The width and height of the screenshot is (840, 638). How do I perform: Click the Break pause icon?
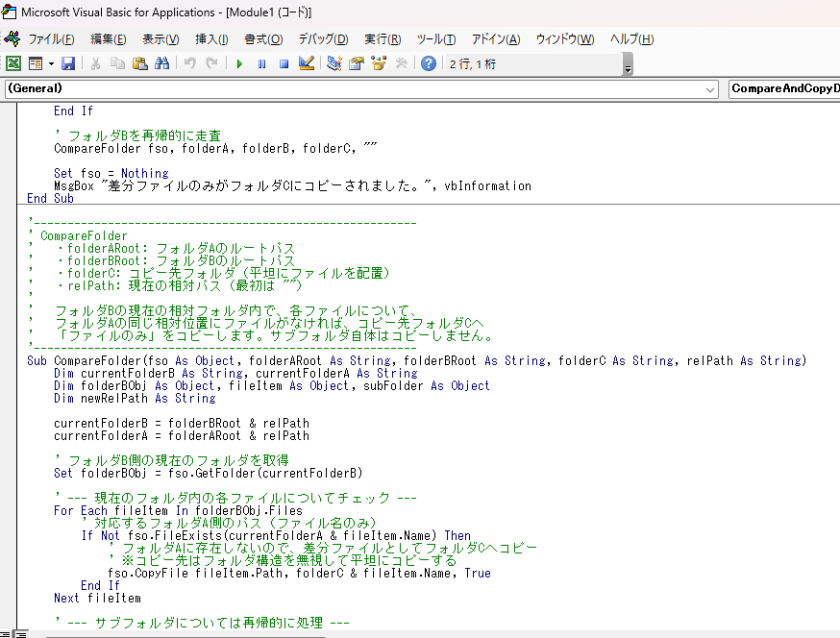click(262, 63)
